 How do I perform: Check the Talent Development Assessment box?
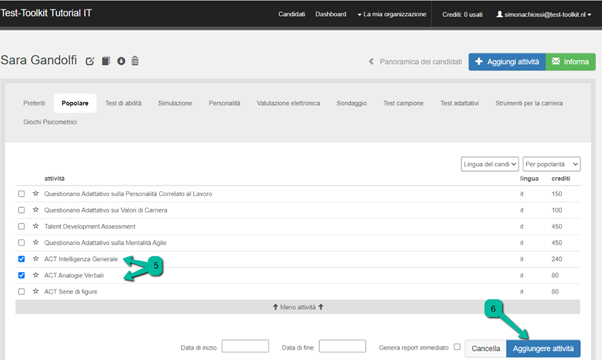pos(22,226)
